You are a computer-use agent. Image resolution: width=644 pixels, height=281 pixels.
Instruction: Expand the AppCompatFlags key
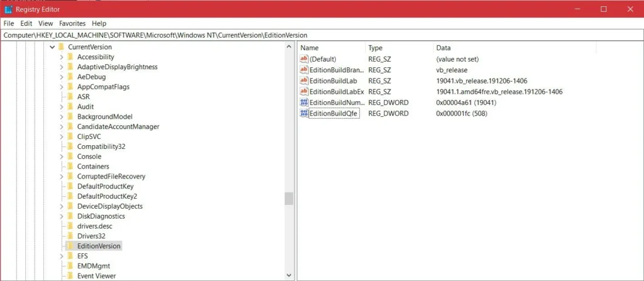[61, 87]
